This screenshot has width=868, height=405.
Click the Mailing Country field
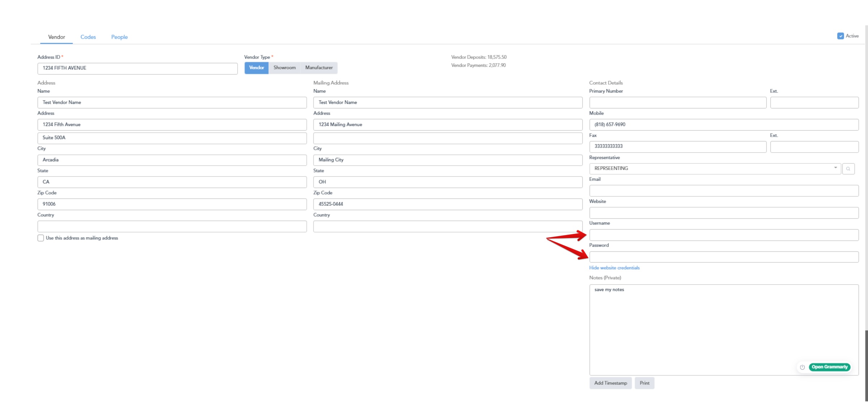point(448,226)
